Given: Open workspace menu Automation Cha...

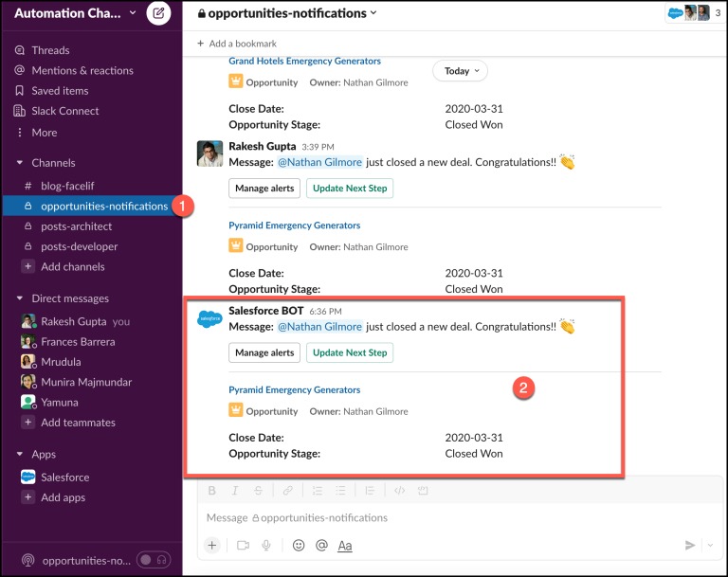Looking at the screenshot, I should pyautogui.click(x=75, y=13).
